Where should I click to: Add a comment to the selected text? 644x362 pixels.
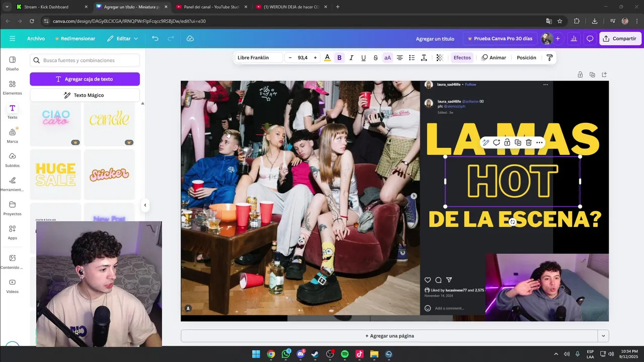click(x=497, y=143)
